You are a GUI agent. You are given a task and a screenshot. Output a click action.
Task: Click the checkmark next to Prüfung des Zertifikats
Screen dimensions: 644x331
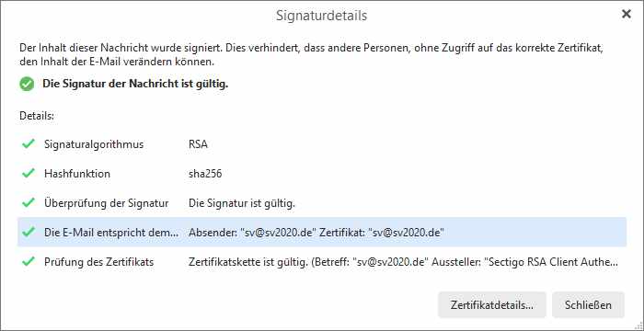[28, 262]
